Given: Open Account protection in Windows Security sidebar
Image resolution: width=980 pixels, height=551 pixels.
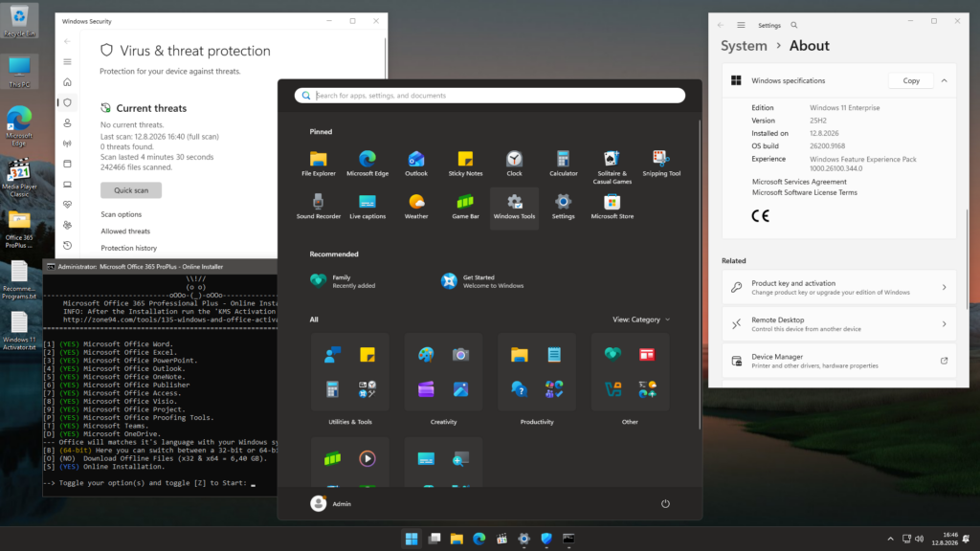Looking at the screenshot, I should click(x=68, y=123).
